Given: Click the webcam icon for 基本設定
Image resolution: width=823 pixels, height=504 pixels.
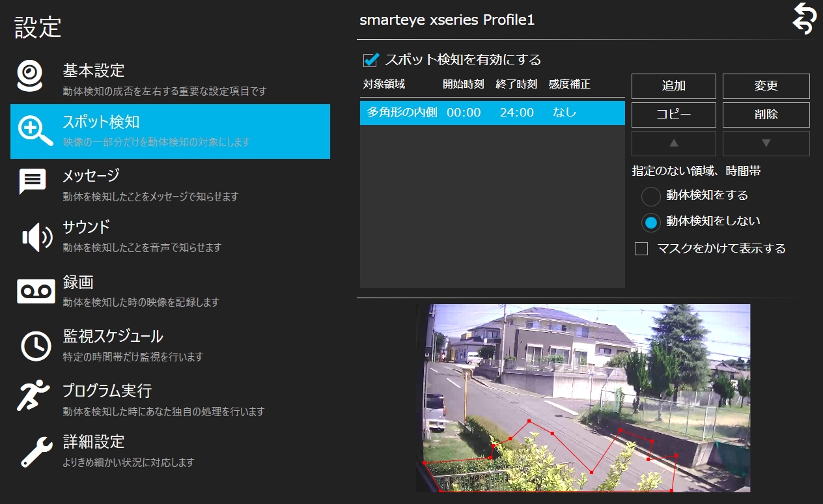Looking at the screenshot, I should point(31,77).
